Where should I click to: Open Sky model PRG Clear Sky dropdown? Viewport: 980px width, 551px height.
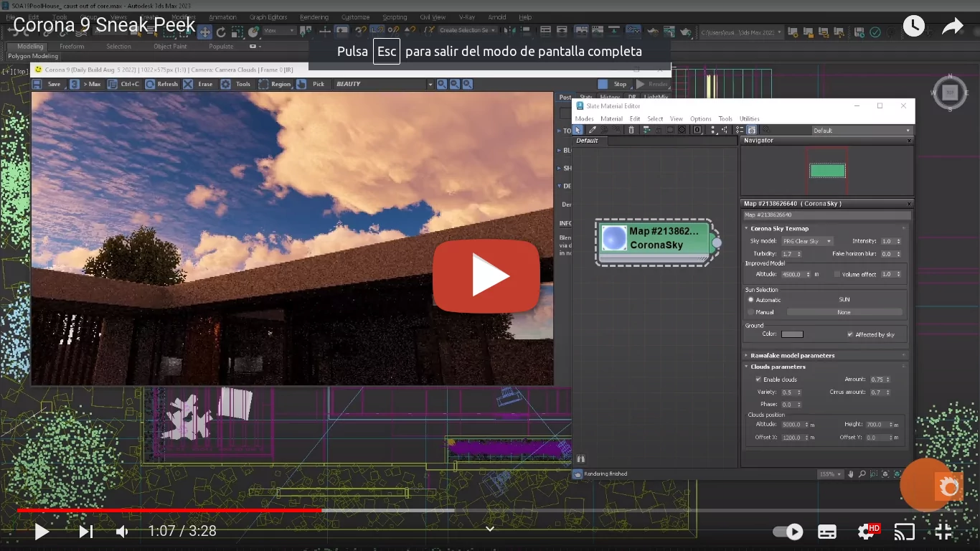coord(807,241)
